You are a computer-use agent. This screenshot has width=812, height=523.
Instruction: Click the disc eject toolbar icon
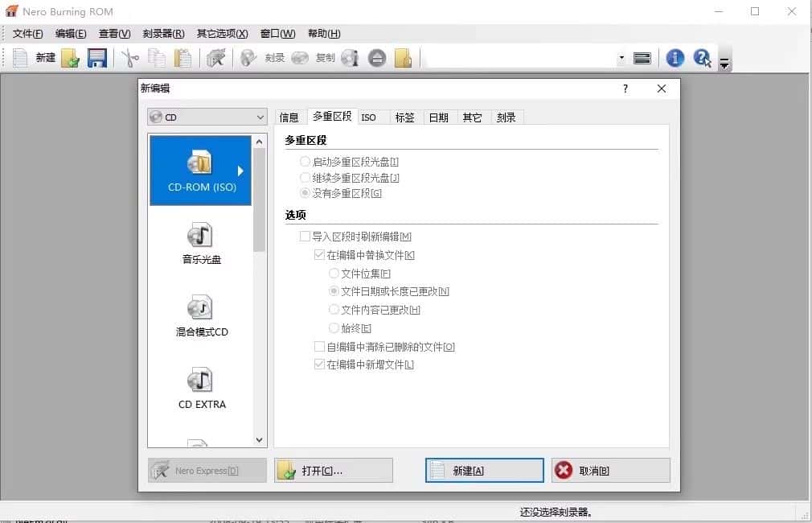376,57
